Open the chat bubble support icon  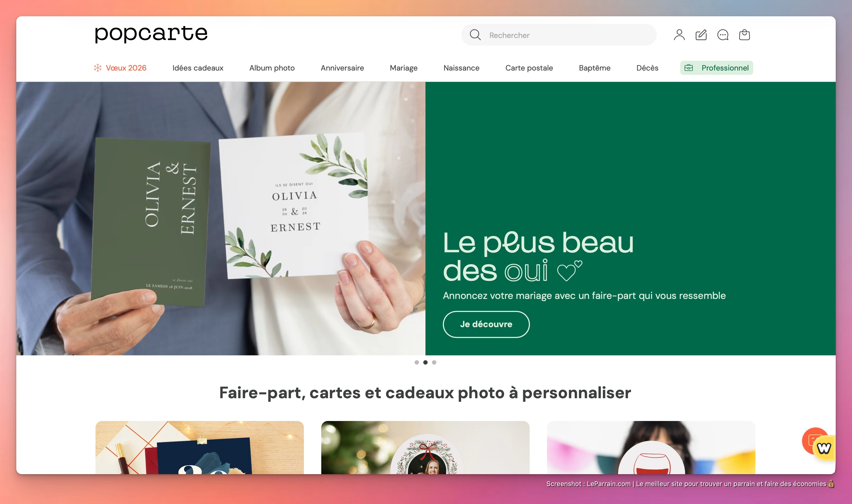click(x=723, y=35)
